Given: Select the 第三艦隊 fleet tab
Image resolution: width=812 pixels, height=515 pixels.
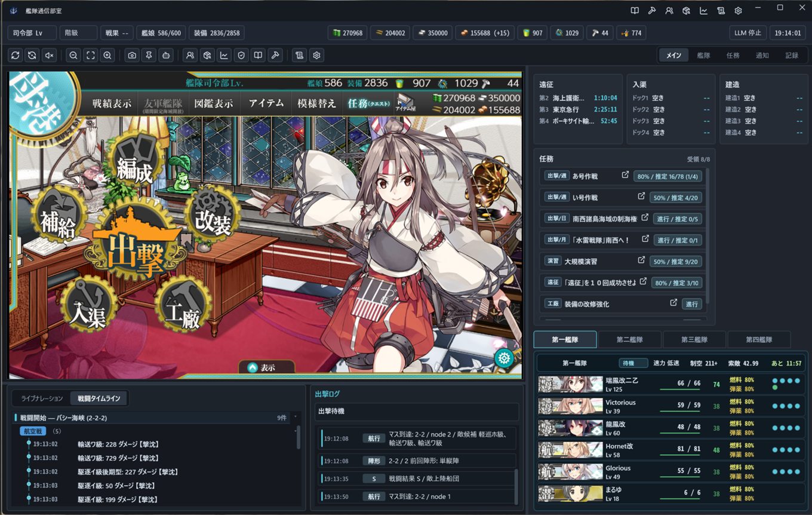Looking at the screenshot, I should click(x=694, y=339).
